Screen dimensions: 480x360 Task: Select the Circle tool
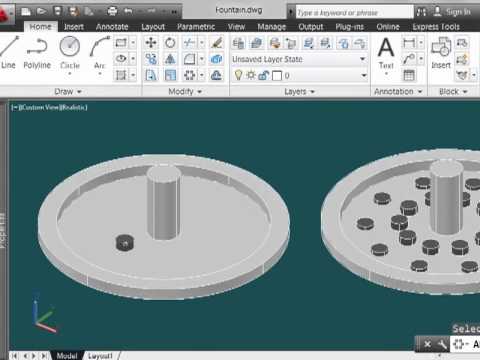click(x=70, y=53)
